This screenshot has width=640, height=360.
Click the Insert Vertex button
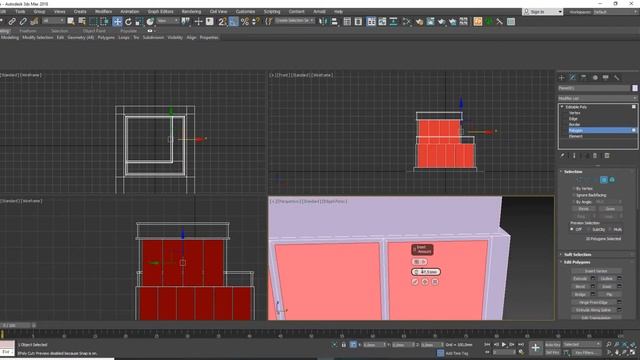(x=596, y=271)
